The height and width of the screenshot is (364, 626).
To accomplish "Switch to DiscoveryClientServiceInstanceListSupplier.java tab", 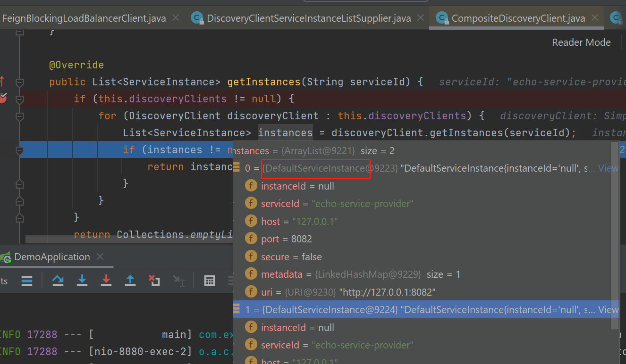I will tap(309, 18).
